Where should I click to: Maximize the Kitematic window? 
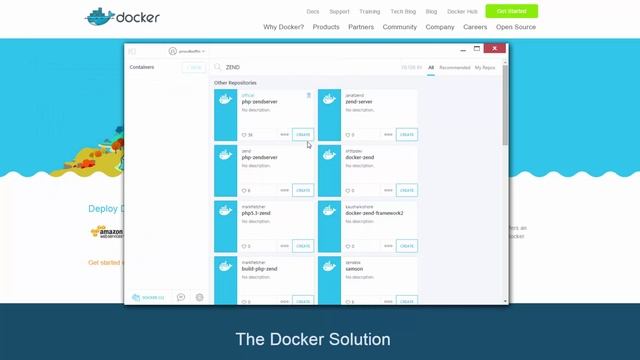[477, 49]
